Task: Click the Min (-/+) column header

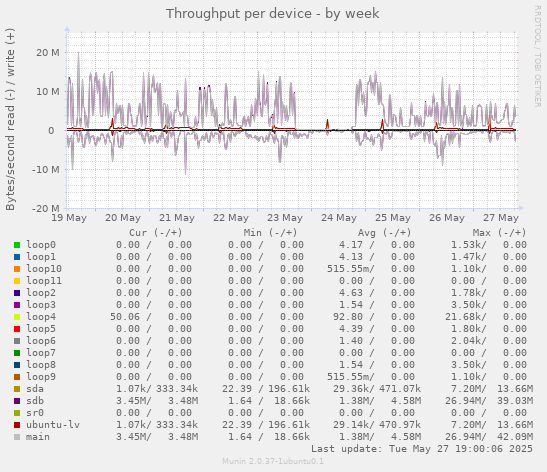Action: (270, 233)
